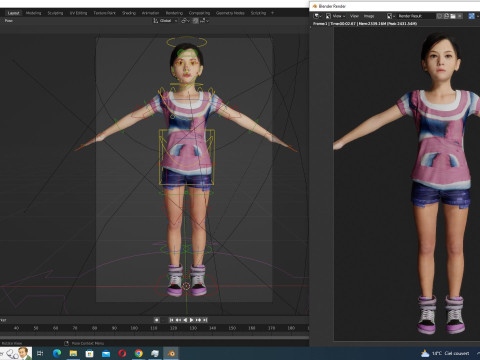This screenshot has height=360, width=480.
Task: Open the Modeling workspace tab
Action: (x=33, y=13)
